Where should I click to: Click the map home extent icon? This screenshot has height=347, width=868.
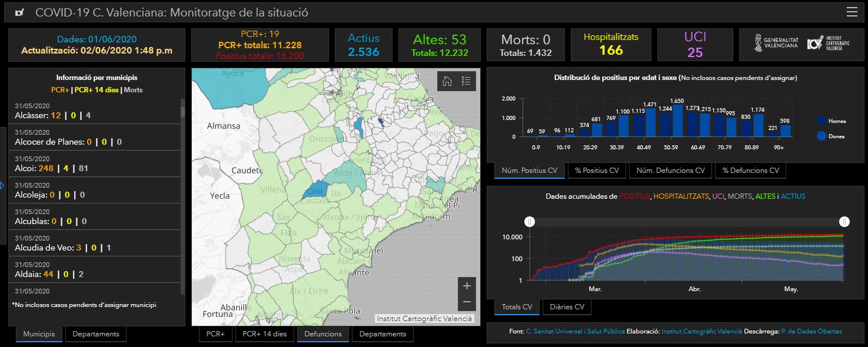point(447,81)
